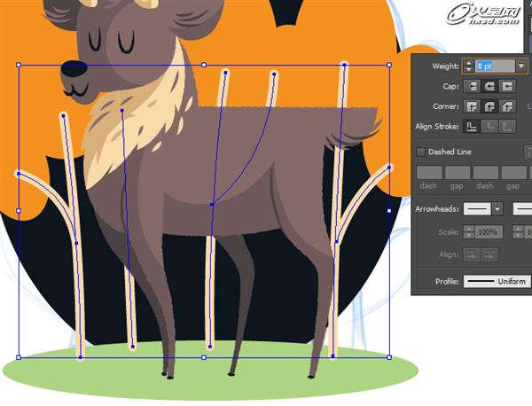Image resolution: width=532 pixels, height=406 pixels.
Task: Click the Weight field showing 8 pt
Action: pos(495,66)
